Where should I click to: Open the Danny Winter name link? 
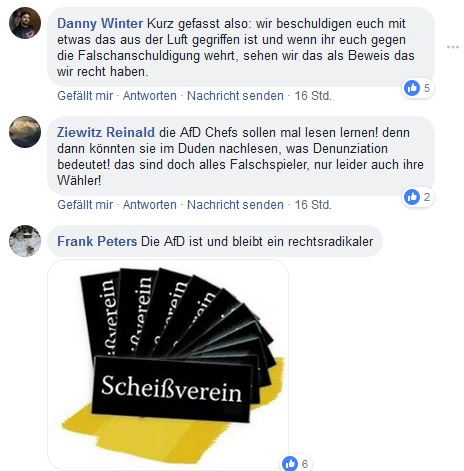[x=100, y=24]
